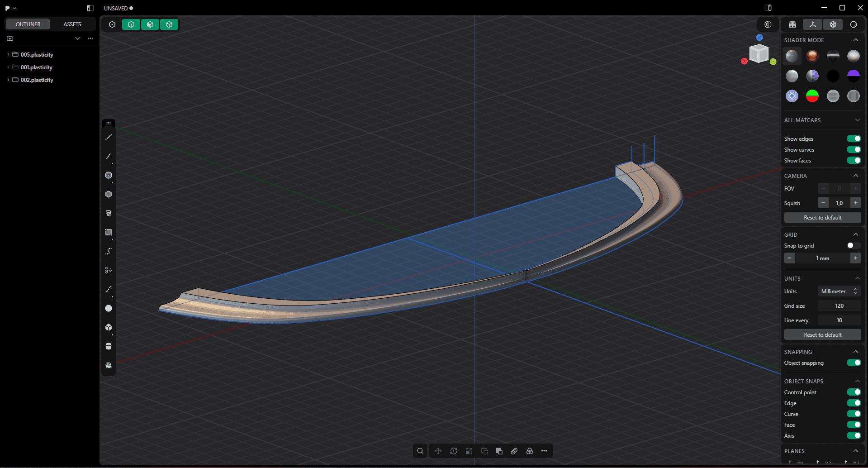
Task: Click the hexagon selection mode icon
Action: (x=112, y=24)
